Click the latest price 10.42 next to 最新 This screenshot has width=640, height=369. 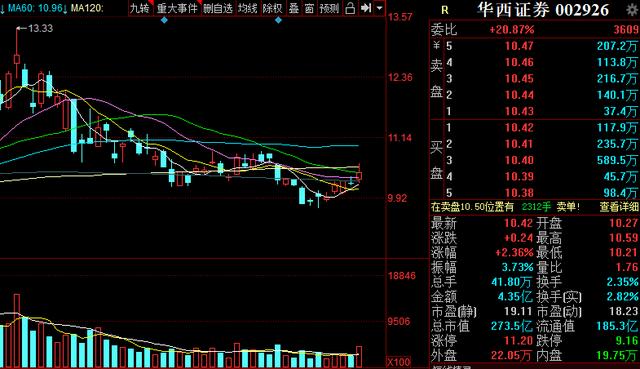click(x=518, y=223)
